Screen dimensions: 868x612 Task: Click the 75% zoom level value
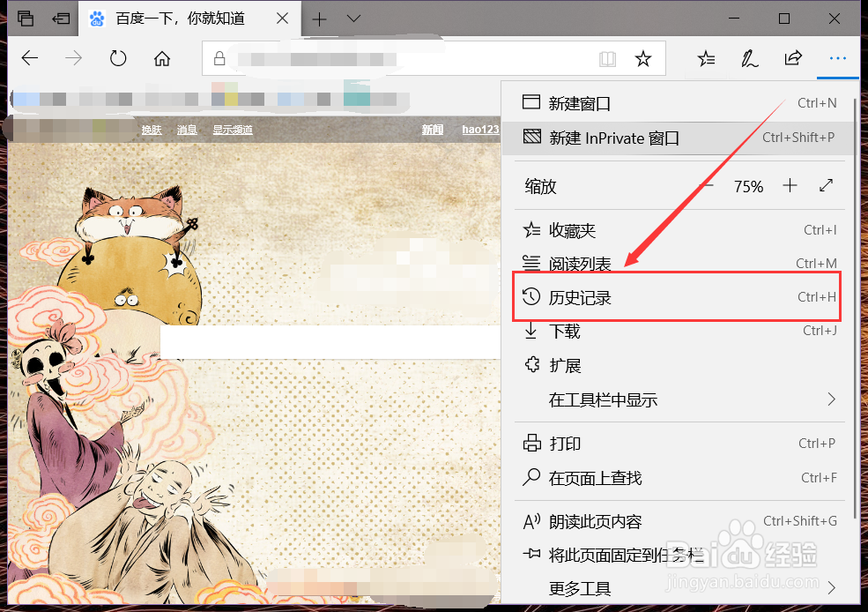pos(748,187)
